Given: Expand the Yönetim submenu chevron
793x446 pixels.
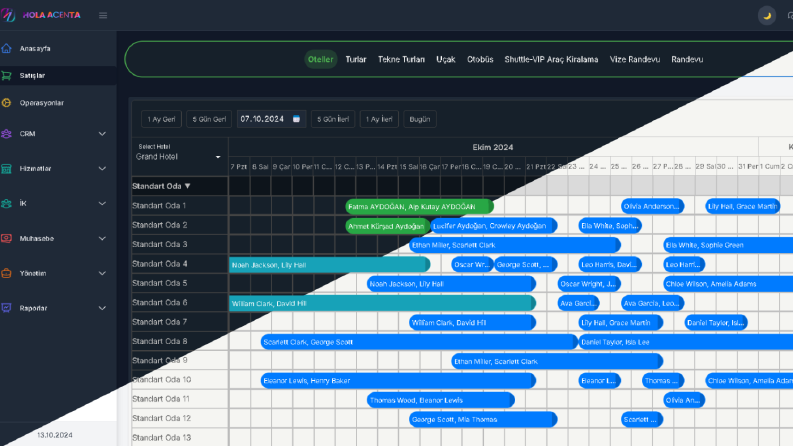Looking at the screenshot, I should click(x=102, y=273).
